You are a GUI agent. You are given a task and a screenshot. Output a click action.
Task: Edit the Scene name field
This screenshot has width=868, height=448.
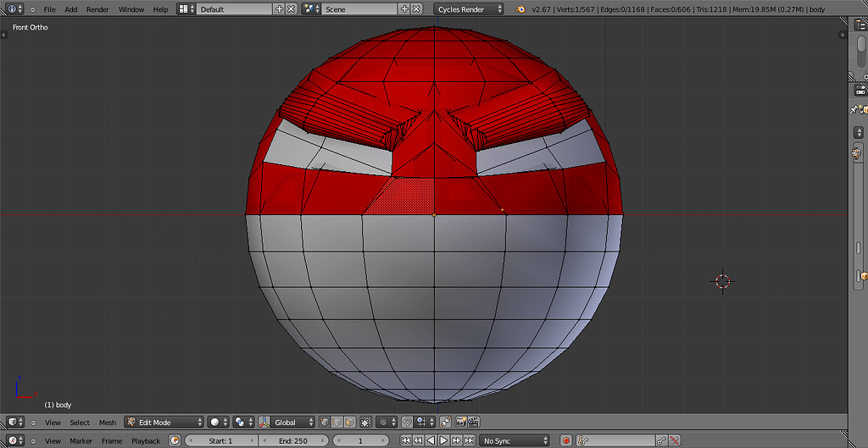pos(359,8)
